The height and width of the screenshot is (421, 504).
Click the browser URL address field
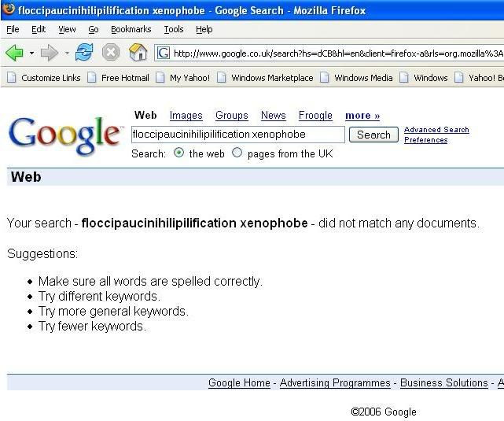pyautogui.click(x=329, y=53)
